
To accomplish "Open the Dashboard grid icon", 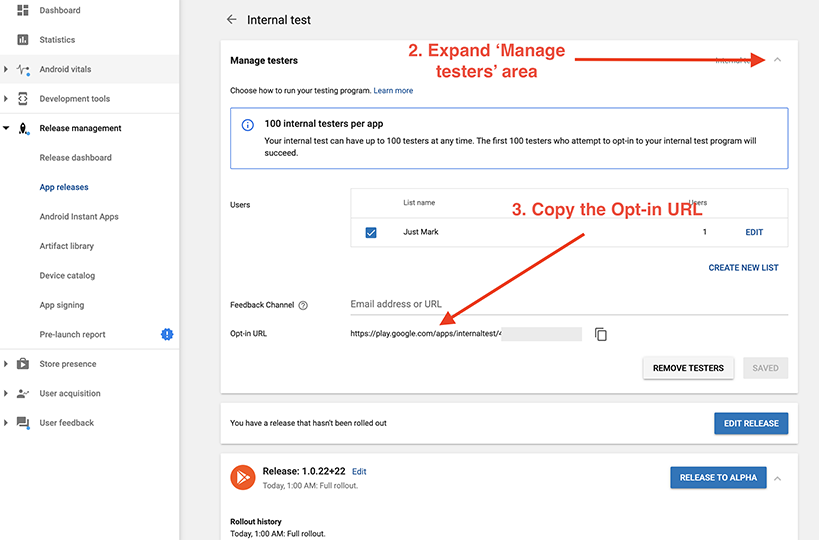I will [23, 10].
